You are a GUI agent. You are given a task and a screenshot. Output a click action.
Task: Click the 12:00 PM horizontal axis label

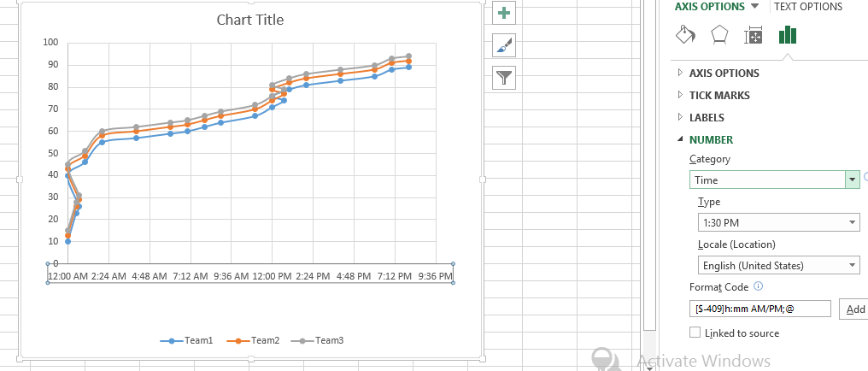click(272, 276)
